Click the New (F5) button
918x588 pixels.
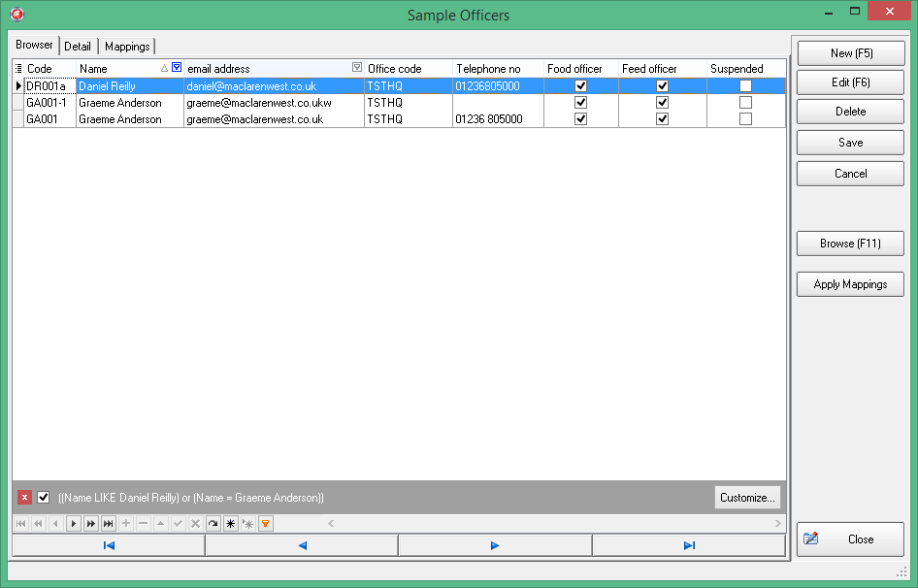[851, 53]
